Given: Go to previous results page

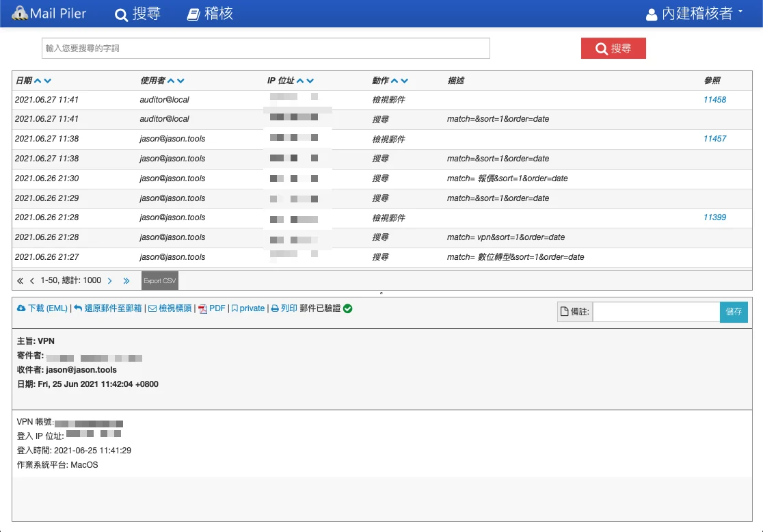Looking at the screenshot, I should [32, 281].
